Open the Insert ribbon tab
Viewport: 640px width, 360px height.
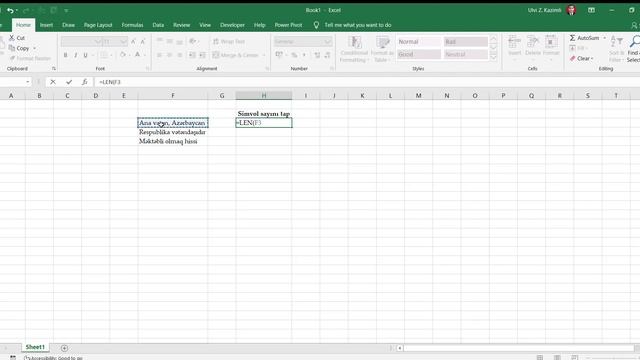pos(46,25)
